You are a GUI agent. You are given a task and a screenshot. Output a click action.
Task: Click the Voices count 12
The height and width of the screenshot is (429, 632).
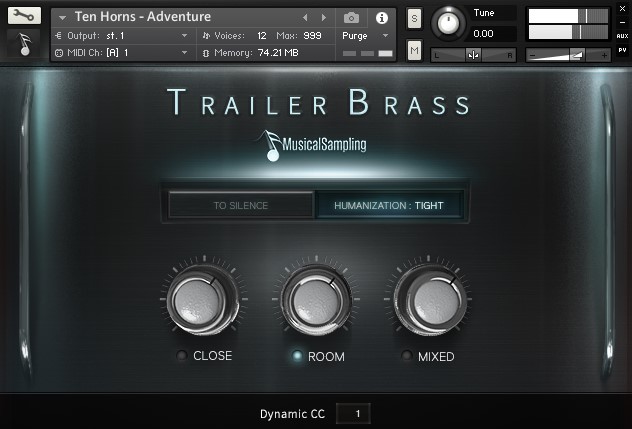(x=262, y=36)
